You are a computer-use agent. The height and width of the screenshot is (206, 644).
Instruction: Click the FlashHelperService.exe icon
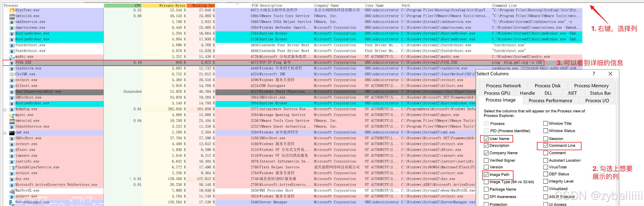[x=12, y=168]
